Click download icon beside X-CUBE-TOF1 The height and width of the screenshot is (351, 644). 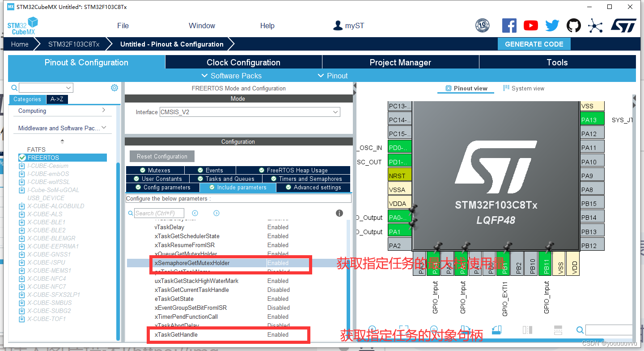click(21, 319)
